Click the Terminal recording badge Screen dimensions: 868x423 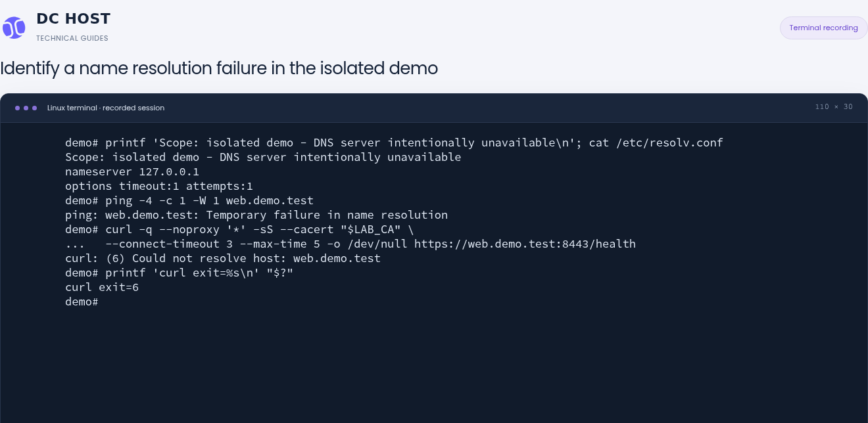(x=823, y=28)
